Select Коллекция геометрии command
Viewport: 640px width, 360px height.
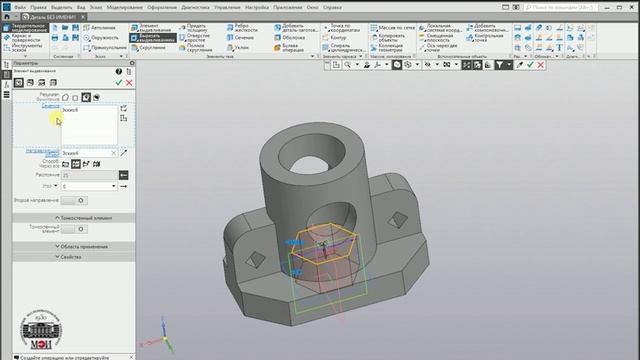[x=387, y=48]
